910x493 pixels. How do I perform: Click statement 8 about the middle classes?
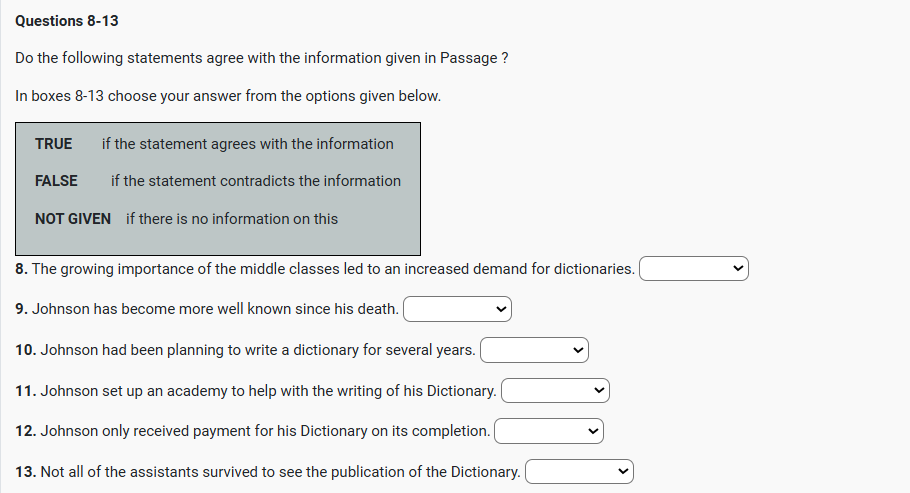[325, 269]
